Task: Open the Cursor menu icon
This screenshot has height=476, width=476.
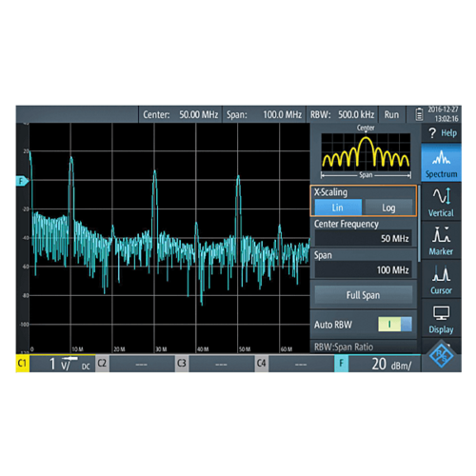Action: (x=442, y=279)
